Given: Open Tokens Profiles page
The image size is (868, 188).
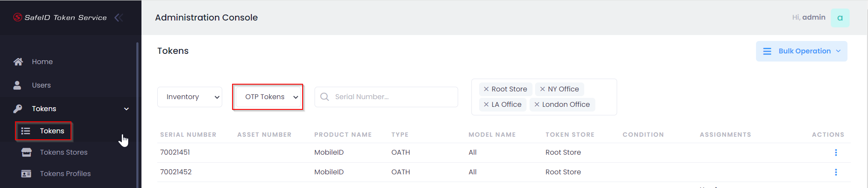Looking at the screenshot, I should click(x=65, y=174).
